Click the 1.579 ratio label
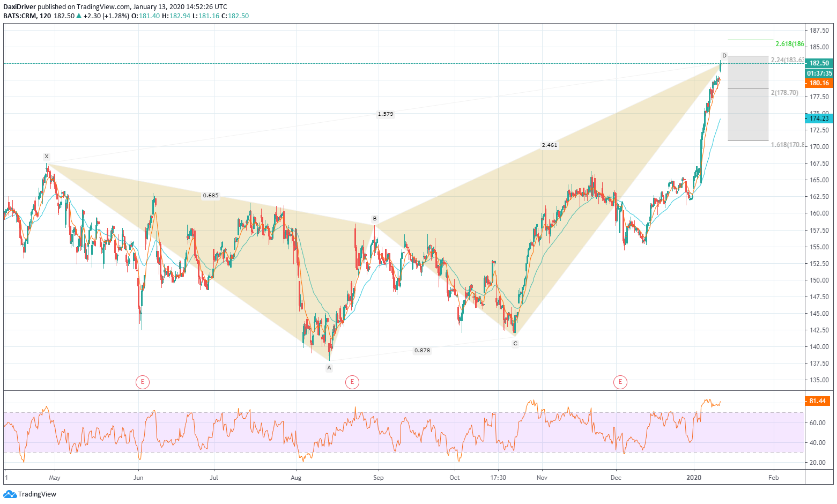The image size is (837, 504). coord(386,114)
